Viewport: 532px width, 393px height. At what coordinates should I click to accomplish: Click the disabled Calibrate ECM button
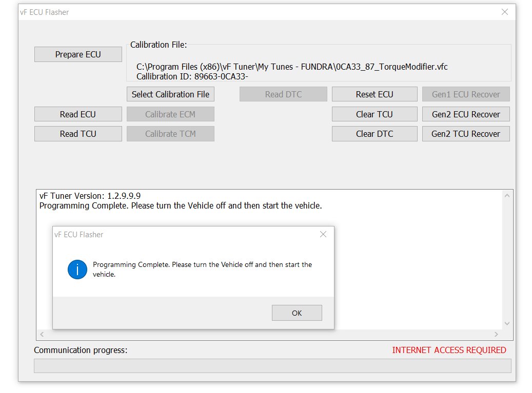(x=170, y=114)
